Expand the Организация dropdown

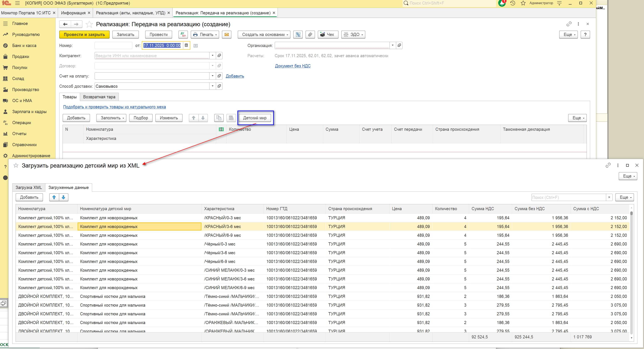(393, 46)
